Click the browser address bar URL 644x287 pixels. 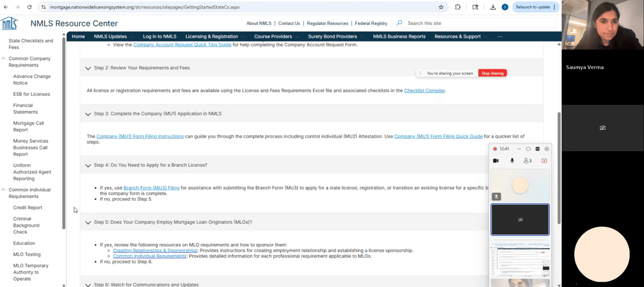(145, 7)
